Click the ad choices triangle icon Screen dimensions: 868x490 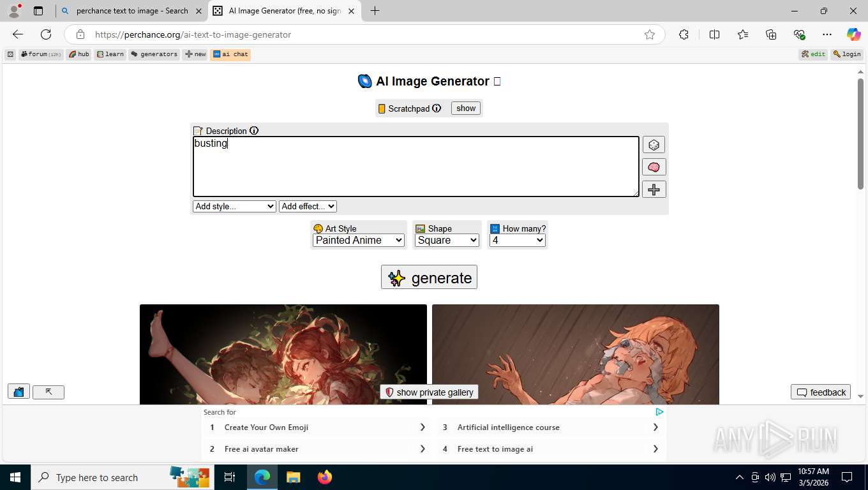pos(659,412)
